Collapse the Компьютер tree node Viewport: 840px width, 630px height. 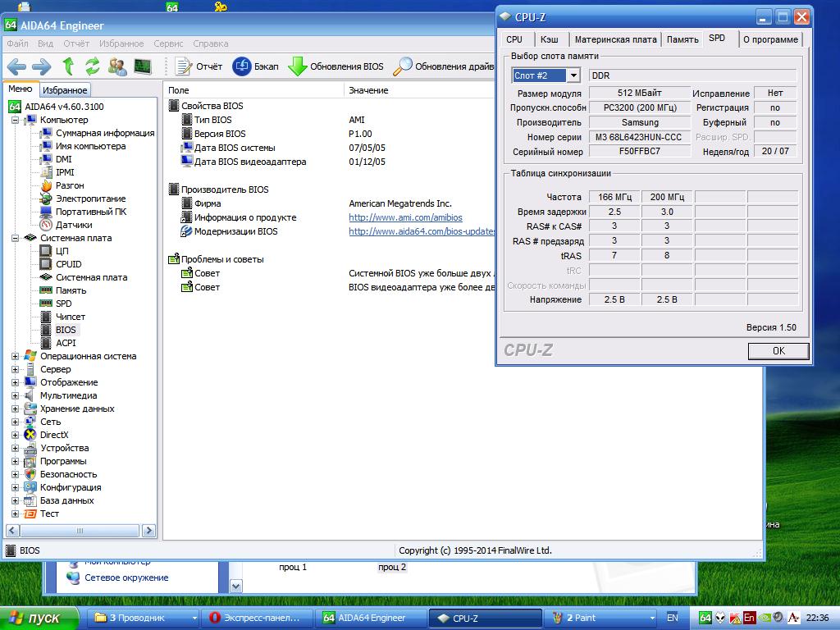(15, 120)
